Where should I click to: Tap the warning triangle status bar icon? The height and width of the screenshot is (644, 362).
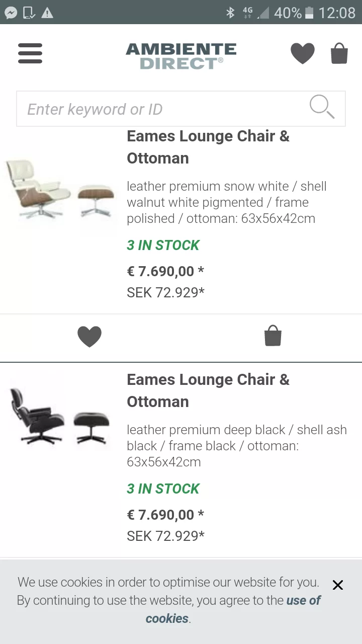[x=47, y=13]
